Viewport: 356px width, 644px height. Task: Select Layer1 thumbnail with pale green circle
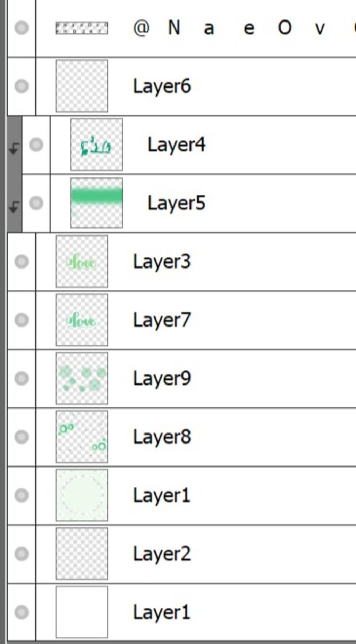pos(82,495)
